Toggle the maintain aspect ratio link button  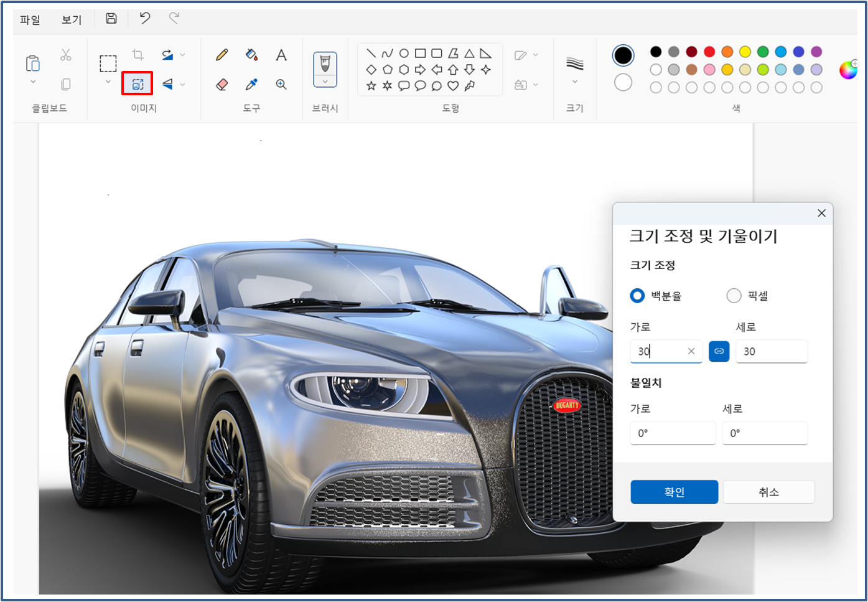pyautogui.click(x=719, y=351)
